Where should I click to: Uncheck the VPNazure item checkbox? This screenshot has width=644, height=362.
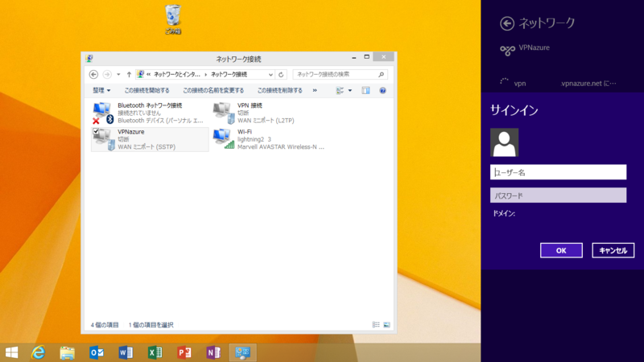click(x=96, y=131)
